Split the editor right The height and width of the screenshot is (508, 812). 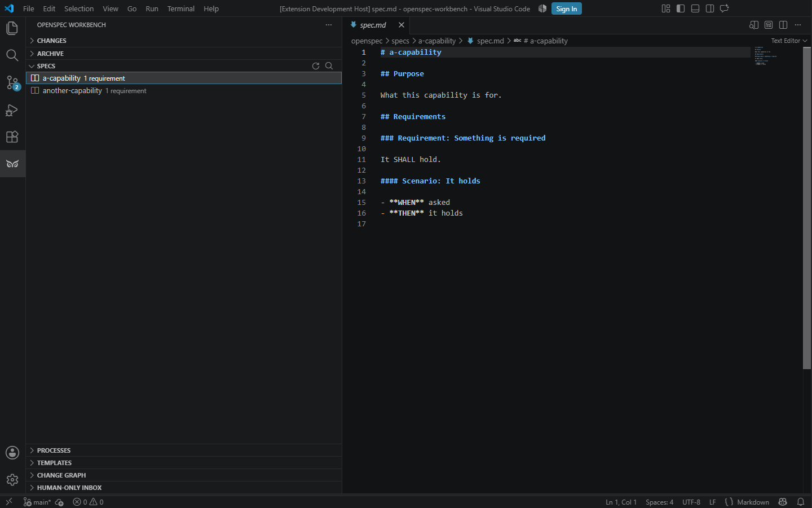point(783,25)
